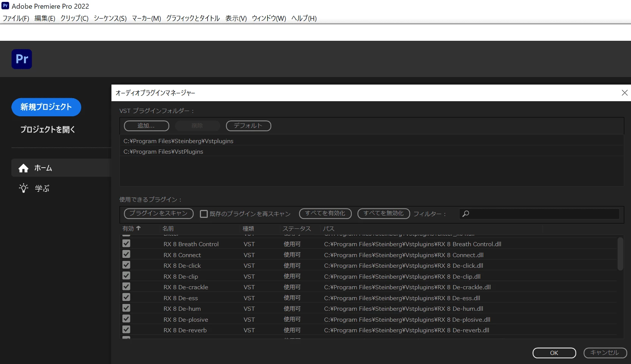Screen dimensions: 631x364
Task: Sort by the 名前 column header
Action: 168,228
